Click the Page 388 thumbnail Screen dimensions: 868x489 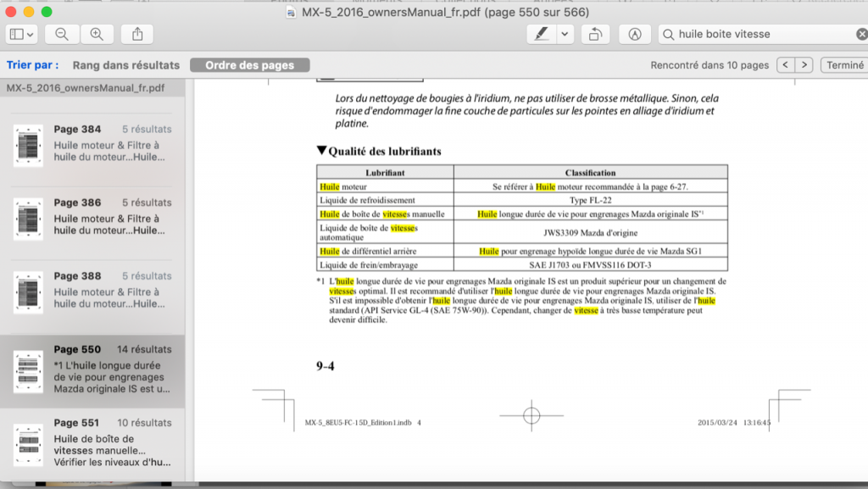tap(28, 293)
